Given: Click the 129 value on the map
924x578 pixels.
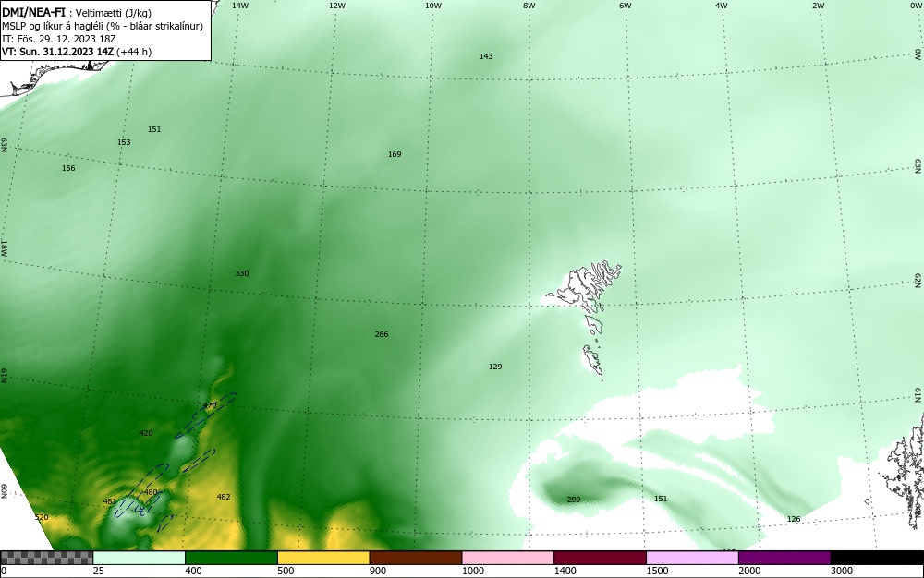Looking at the screenshot, I should pyautogui.click(x=495, y=367).
